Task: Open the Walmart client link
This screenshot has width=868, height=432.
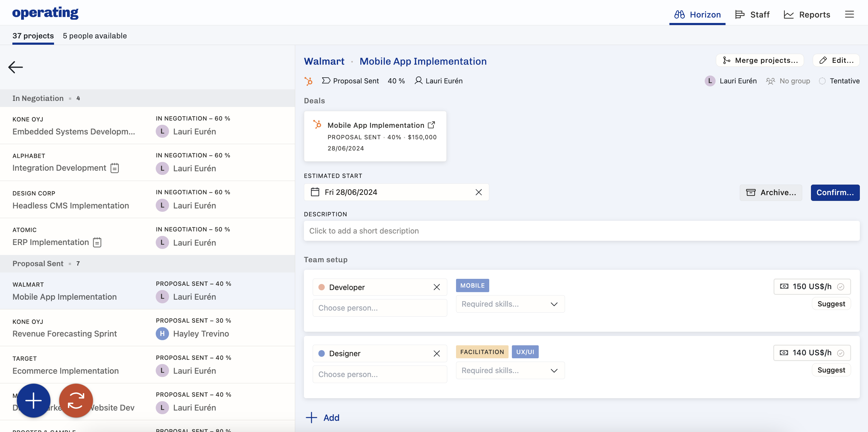Action: coord(324,61)
